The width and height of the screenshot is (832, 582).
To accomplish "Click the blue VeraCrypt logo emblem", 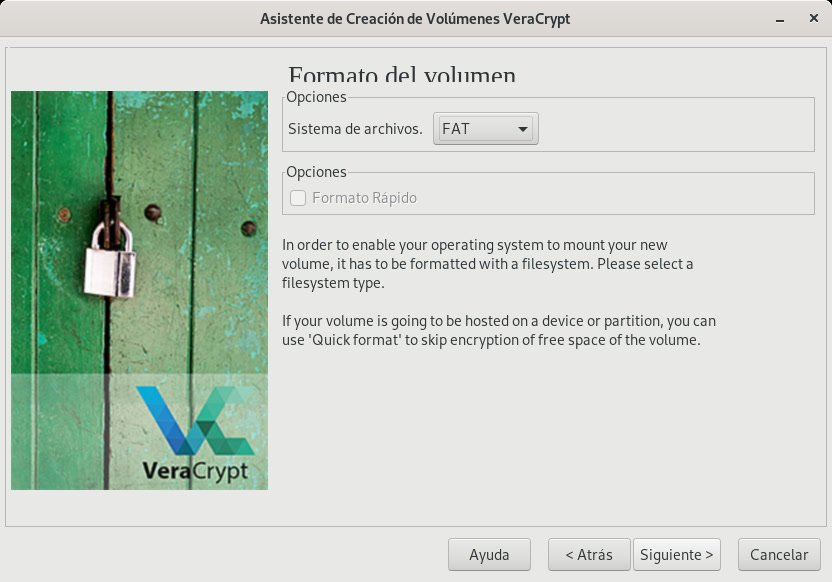I will point(193,419).
